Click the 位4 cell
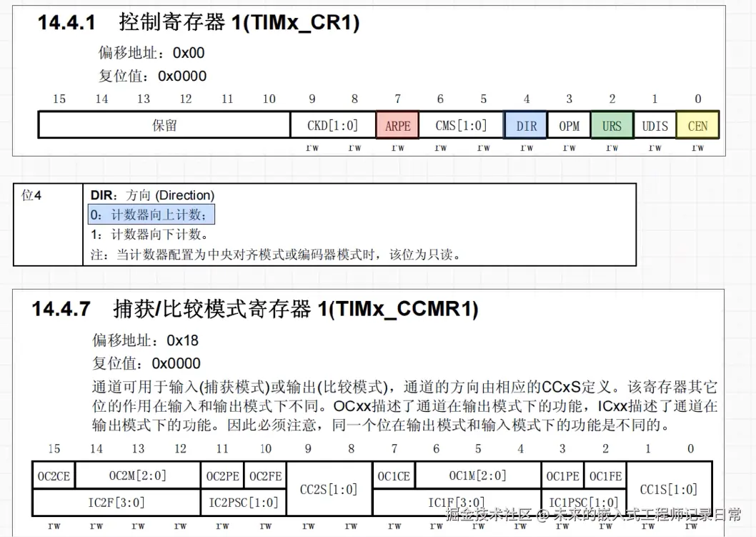The width and height of the screenshot is (756, 537). click(x=48, y=225)
